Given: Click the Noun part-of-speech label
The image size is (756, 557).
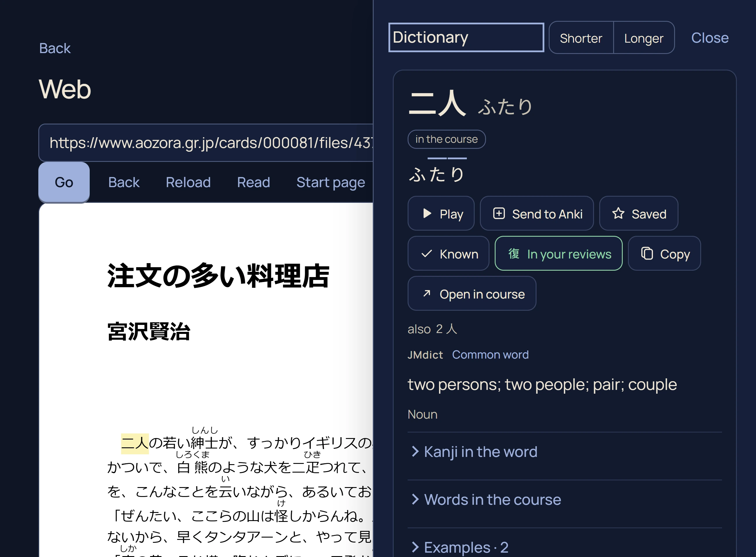Looking at the screenshot, I should (422, 414).
